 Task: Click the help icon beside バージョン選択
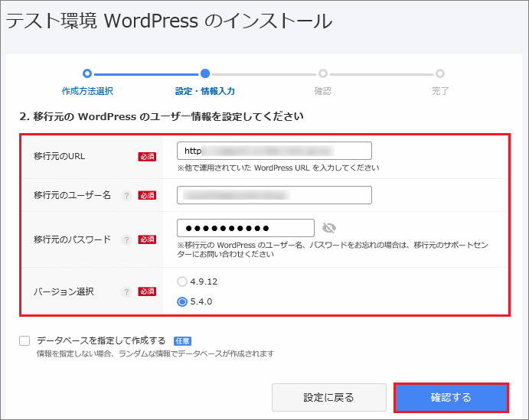(126, 291)
